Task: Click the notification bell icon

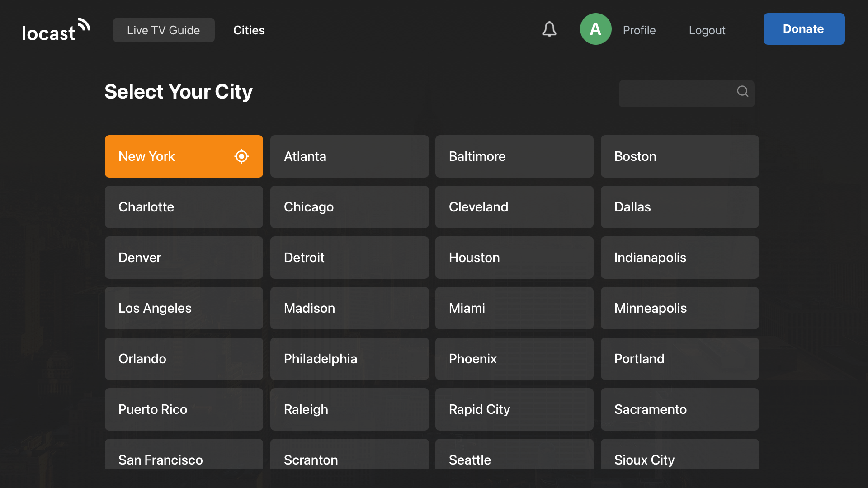Action: click(x=549, y=29)
